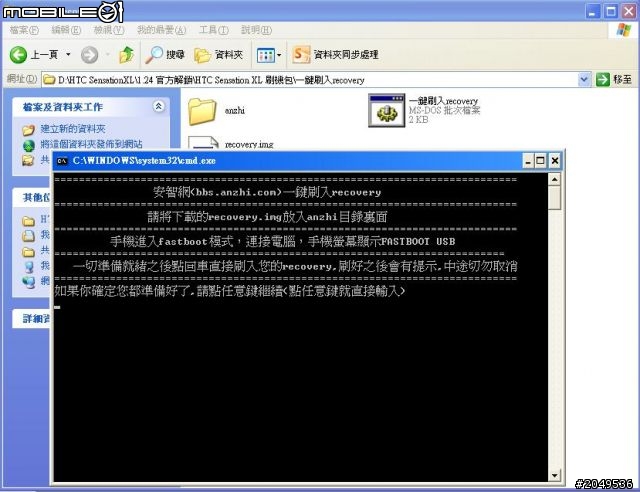640x492 pixels.
Task: Close the cmd.exe window
Action: pyautogui.click(x=555, y=161)
